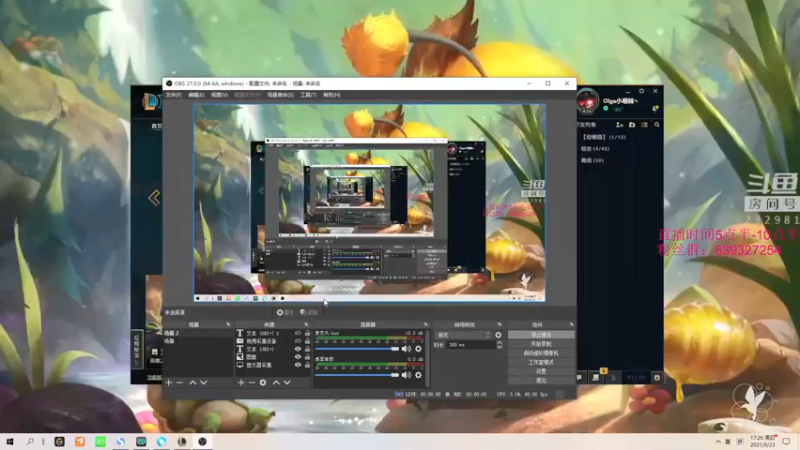
Task: Click add-friend icon in League friends list
Action: pyautogui.click(x=619, y=124)
